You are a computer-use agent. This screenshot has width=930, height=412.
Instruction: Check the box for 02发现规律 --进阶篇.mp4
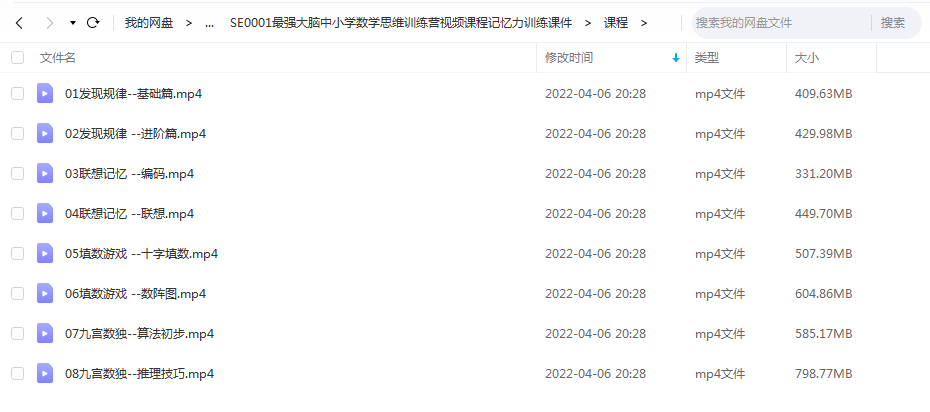pyautogui.click(x=18, y=133)
